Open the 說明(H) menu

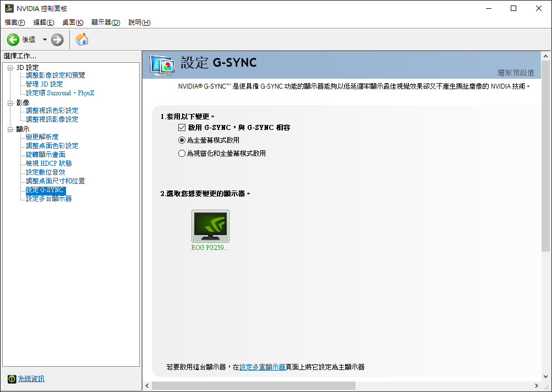click(x=139, y=22)
